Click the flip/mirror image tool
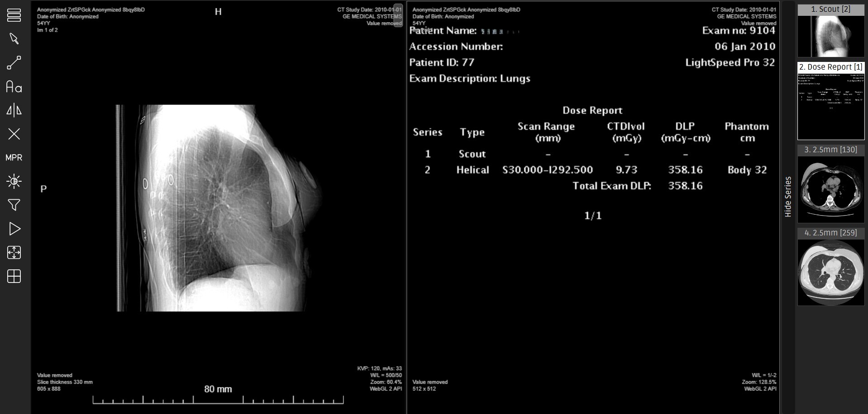This screenshot has width=868, height=414. pos(14,110)
